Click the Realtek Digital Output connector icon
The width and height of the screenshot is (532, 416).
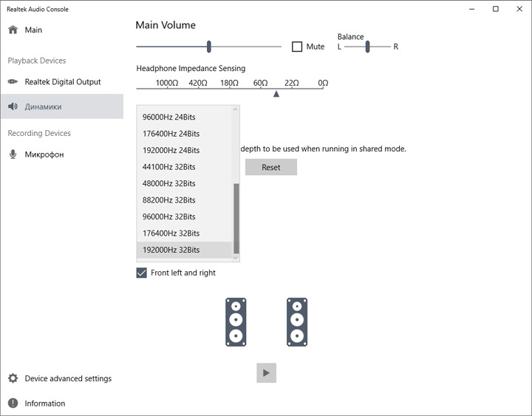pos(13,81)
